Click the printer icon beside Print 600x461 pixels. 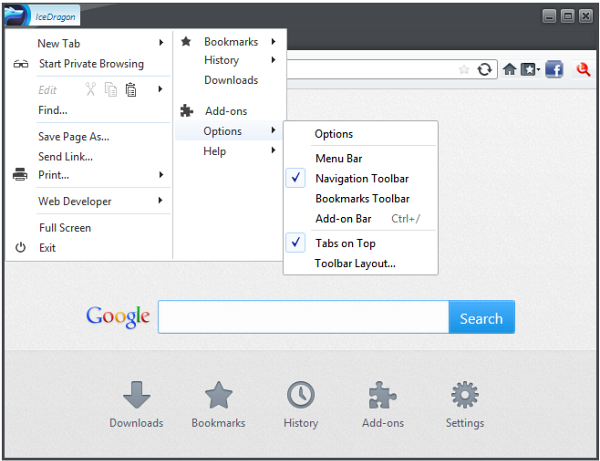pos(20,174)
